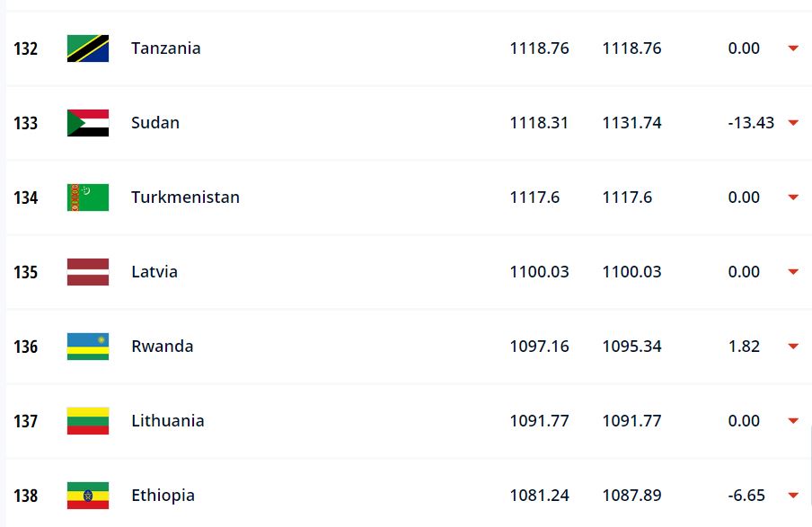Expand the Turkmenistan row red arrow
Screen dimensions: 812x527
[793, 198]
